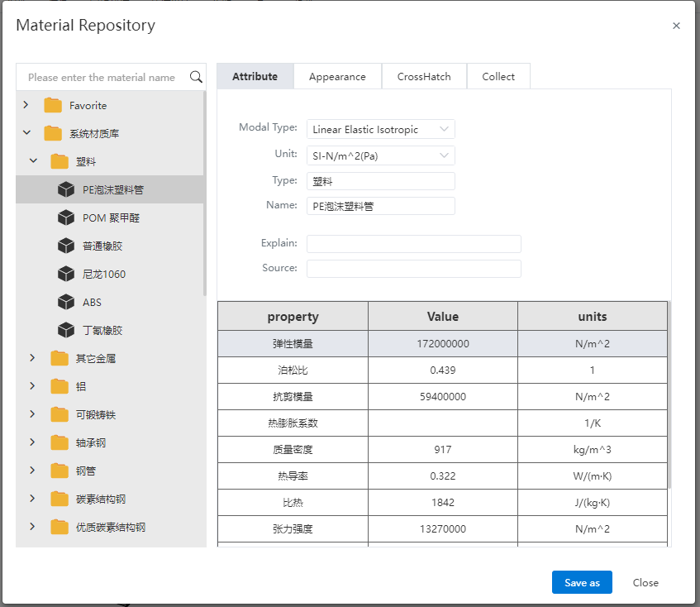The image size is (700, 607).
Task: Click the kg/m^3 units cell
Action: point(593,449)
